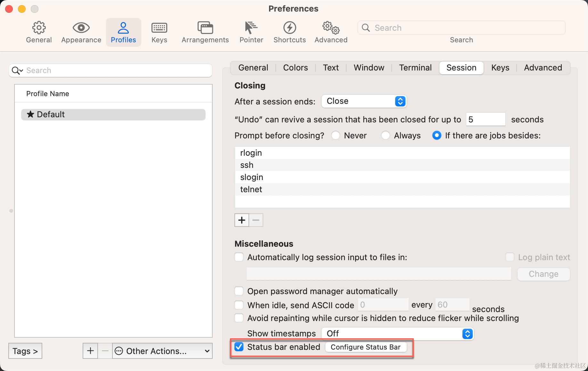Click preferences Search field
This screenshot has height=371, width=588.
point(461,28)
